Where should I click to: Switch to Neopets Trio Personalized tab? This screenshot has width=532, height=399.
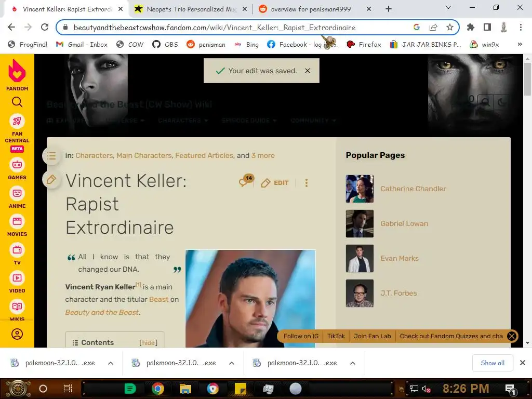point(192,9)
